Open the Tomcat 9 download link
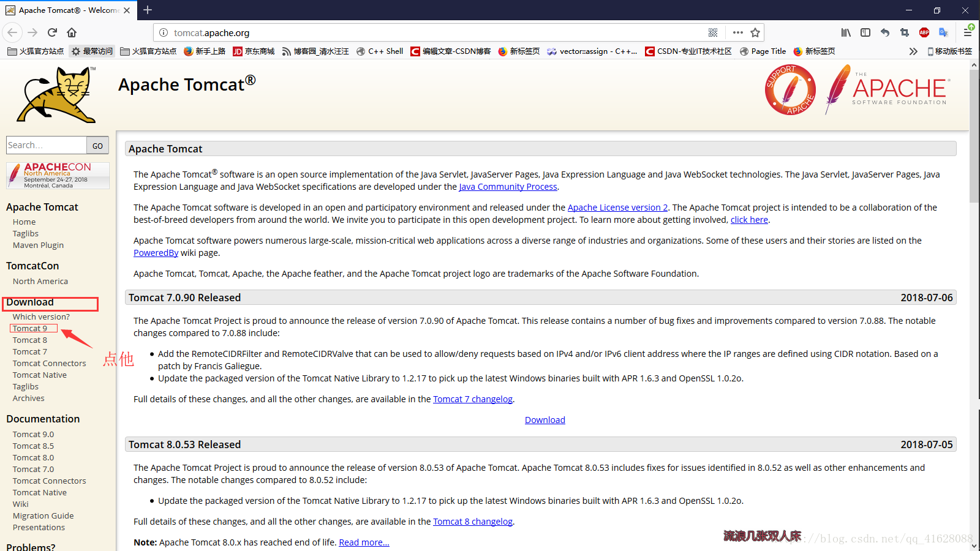The height and width of the screenshot is (551, 980). [x=30, y=328]
